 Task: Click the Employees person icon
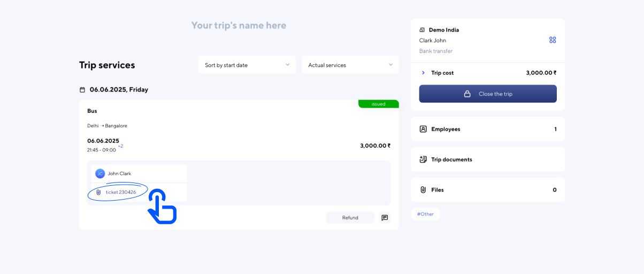pyautogui.click(x=423, y=129)
